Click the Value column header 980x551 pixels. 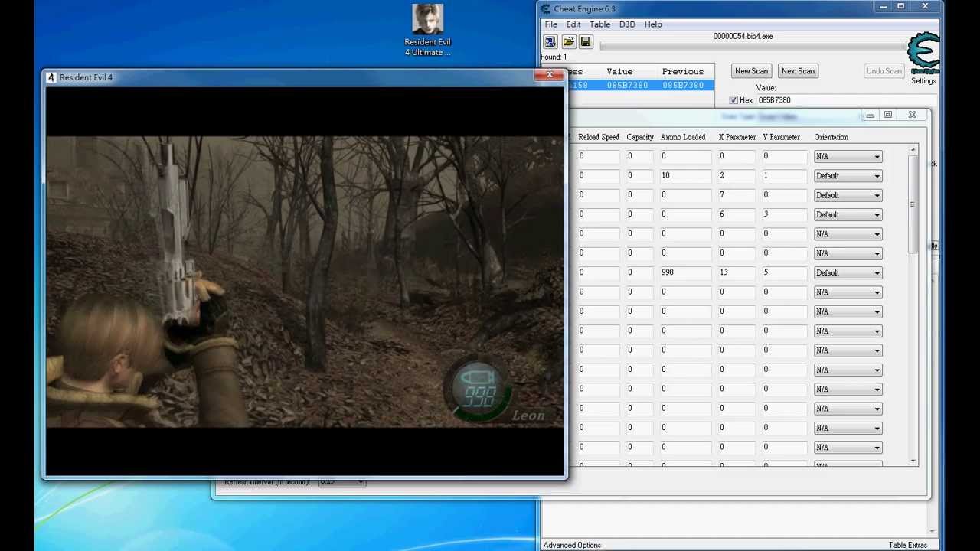(619, 72)
